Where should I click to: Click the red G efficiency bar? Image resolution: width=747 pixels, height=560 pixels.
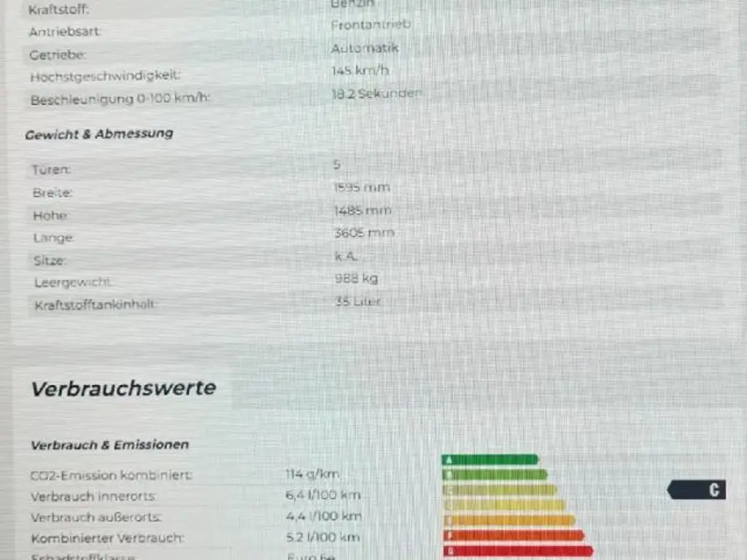(x=518, y=551)
